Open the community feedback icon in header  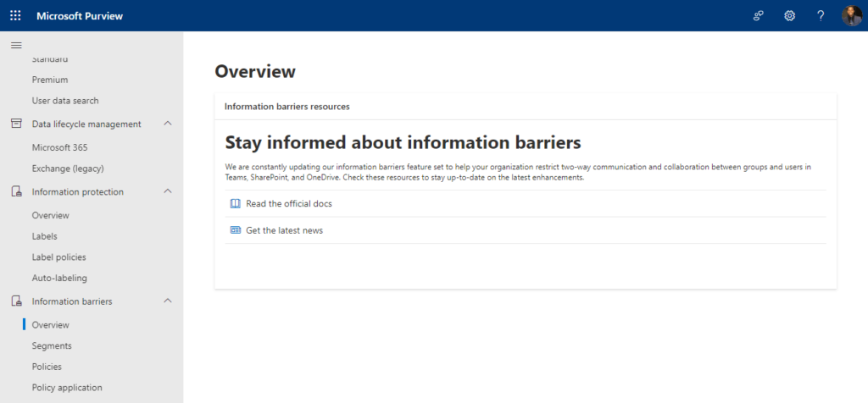[759, 15]
